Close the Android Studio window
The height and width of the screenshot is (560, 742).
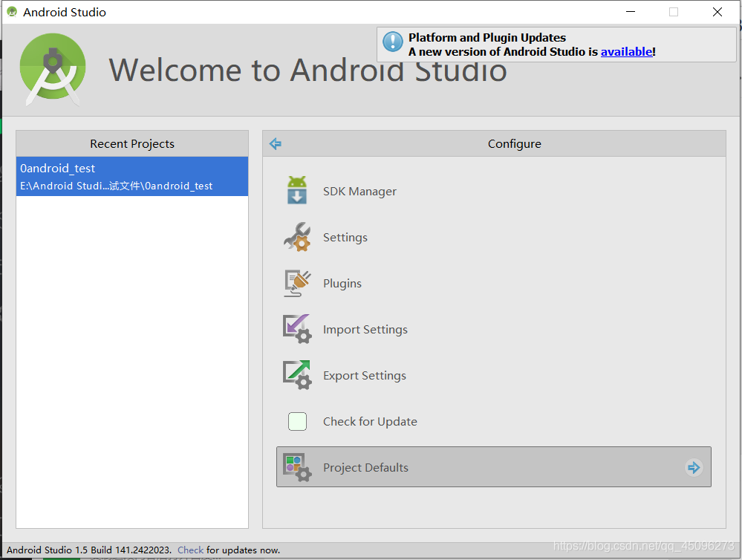[x=717, y=12]
